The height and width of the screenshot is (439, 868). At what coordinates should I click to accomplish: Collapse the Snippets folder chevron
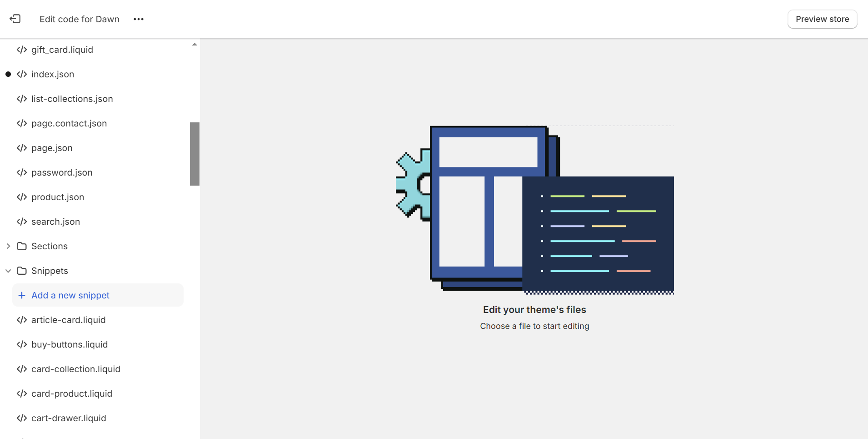click(8, 271)
